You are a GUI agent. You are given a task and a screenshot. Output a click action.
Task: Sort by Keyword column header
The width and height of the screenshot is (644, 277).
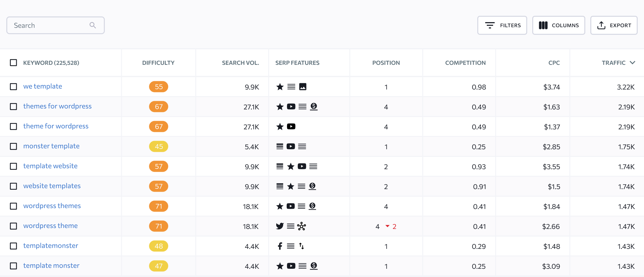51,63
